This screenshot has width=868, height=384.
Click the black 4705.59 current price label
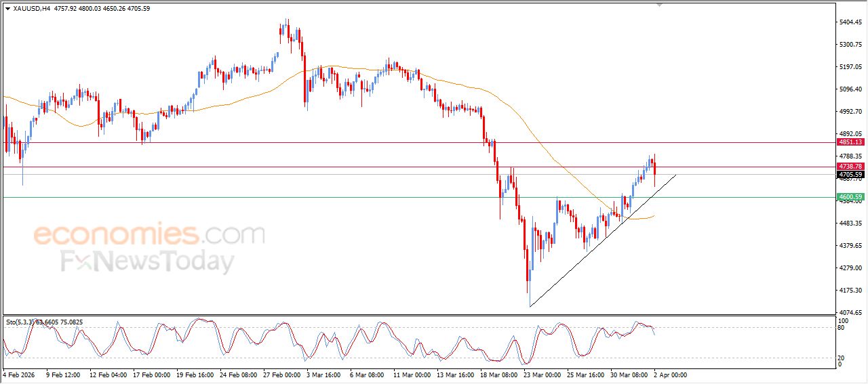click(850, 175)
